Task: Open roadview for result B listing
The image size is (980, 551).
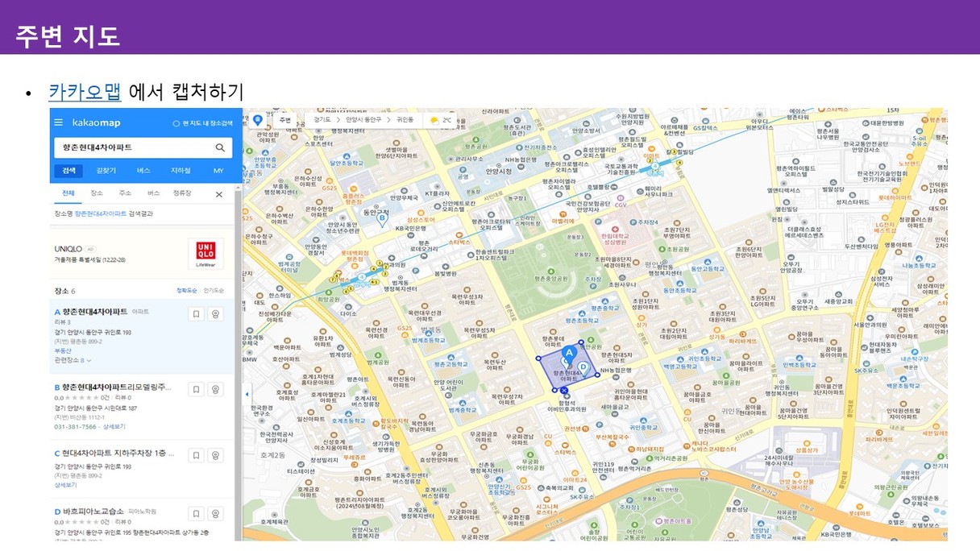Action: coord(215,389)
